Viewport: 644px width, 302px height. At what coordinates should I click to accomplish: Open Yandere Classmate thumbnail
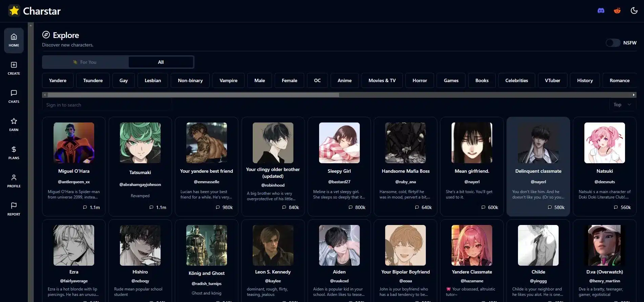point(472,245)
